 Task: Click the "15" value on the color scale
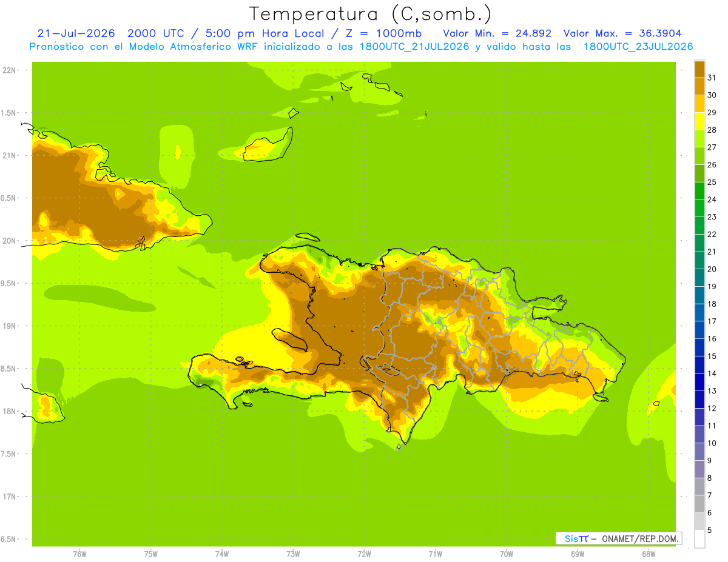tap(712, 356)
